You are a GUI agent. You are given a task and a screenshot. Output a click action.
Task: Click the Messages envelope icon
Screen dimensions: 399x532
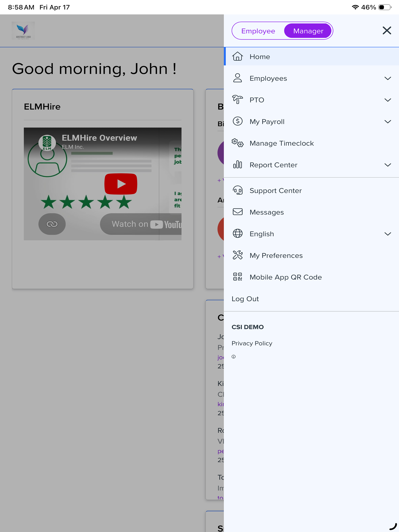point(237,212)
